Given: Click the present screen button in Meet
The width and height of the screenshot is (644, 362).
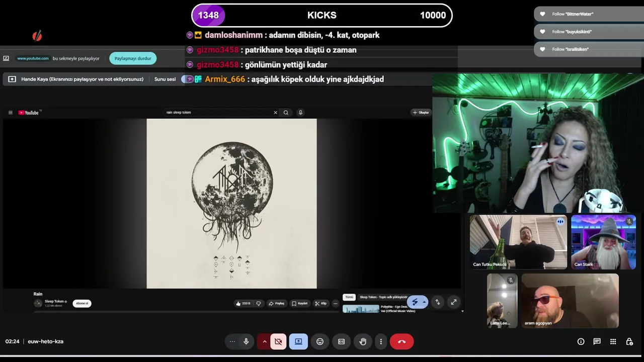Looking at the screenshot, I should point(298,341).
